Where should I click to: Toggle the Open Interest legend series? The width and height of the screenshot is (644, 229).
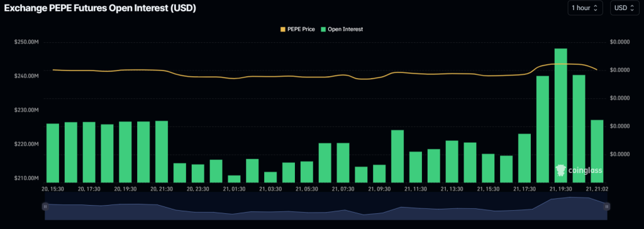coord(341,30)
